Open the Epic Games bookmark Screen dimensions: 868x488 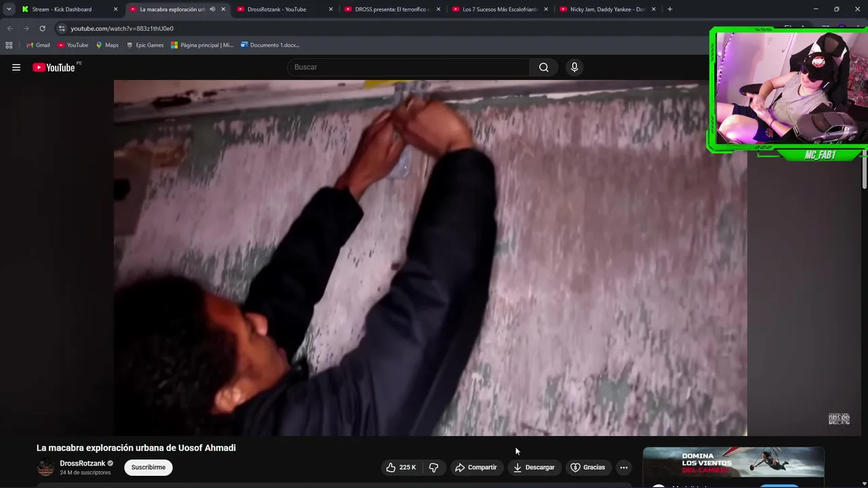144,45
